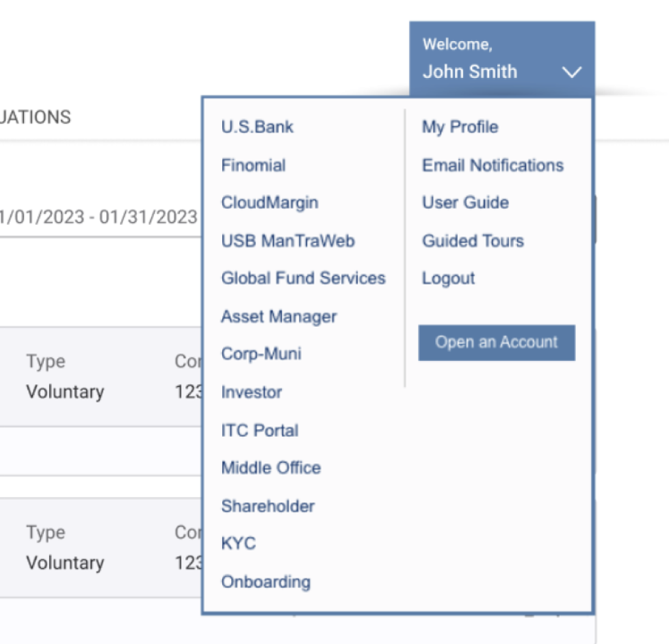The image size is (669, 644).
Task: Click the Open an Account button
Action: tap(497, 343)
